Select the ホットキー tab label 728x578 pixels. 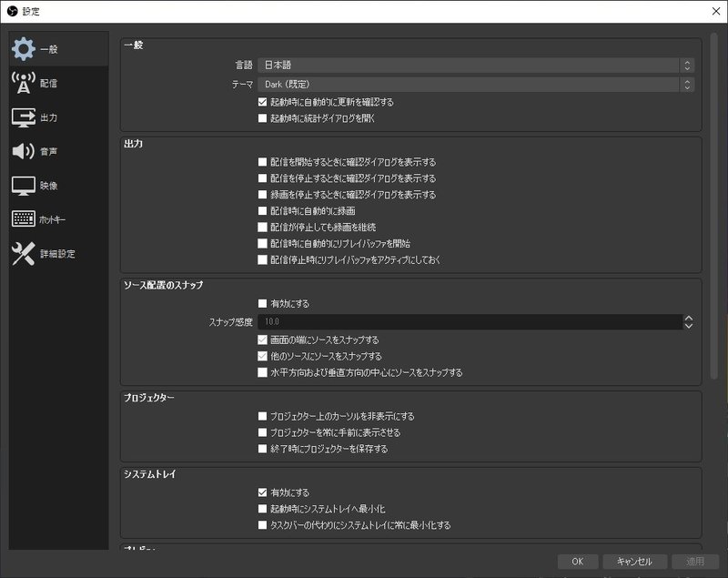pyautogui.click(x=52, y=219)
